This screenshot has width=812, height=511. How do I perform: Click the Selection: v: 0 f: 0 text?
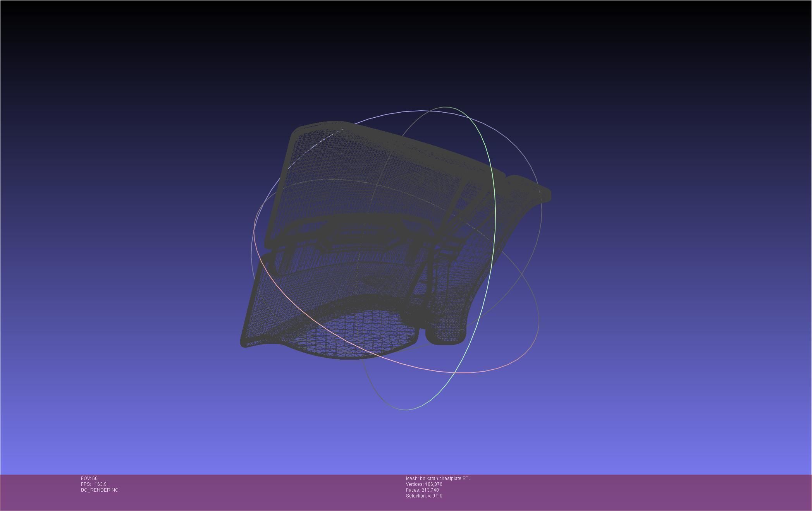pyautogui.click(x=424, y=496)
